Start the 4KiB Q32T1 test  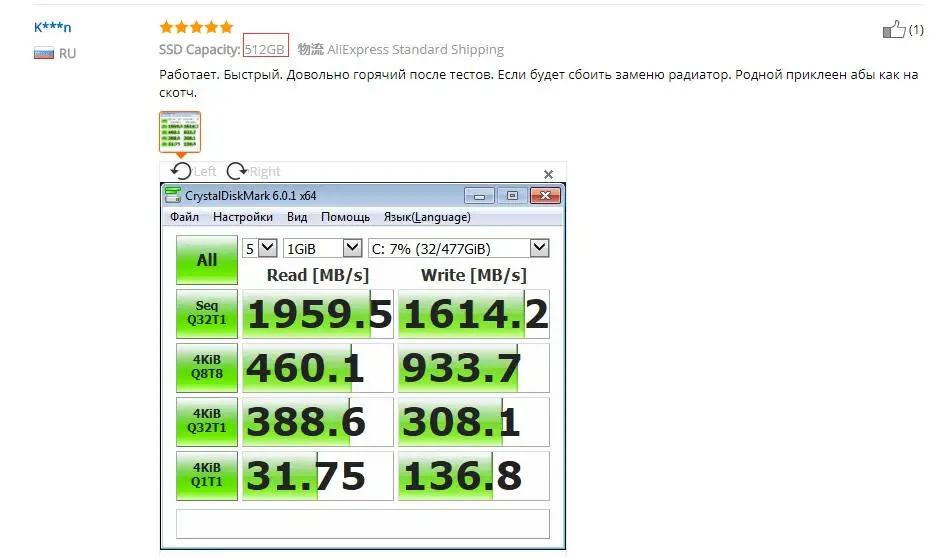click(207, 421)
